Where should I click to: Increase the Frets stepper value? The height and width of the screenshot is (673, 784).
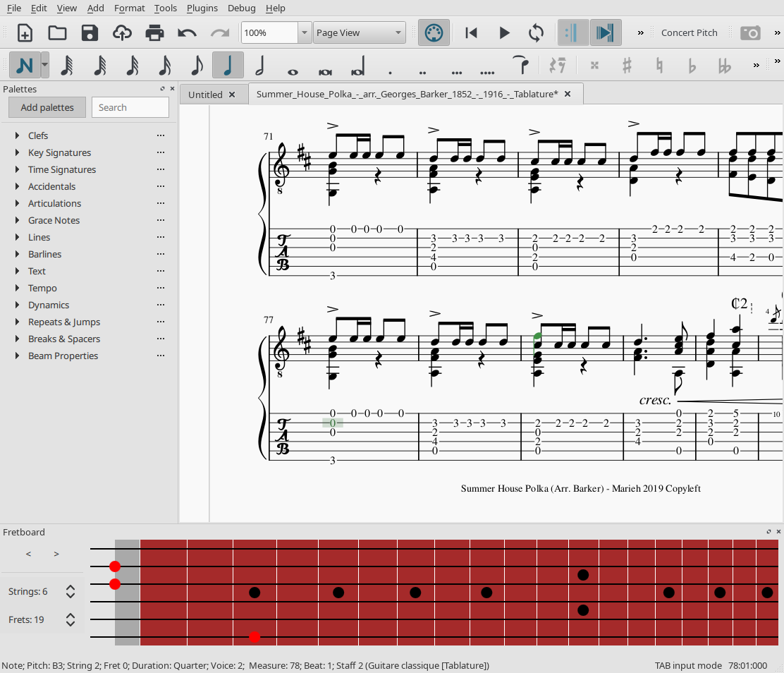(x=70, y=615)
